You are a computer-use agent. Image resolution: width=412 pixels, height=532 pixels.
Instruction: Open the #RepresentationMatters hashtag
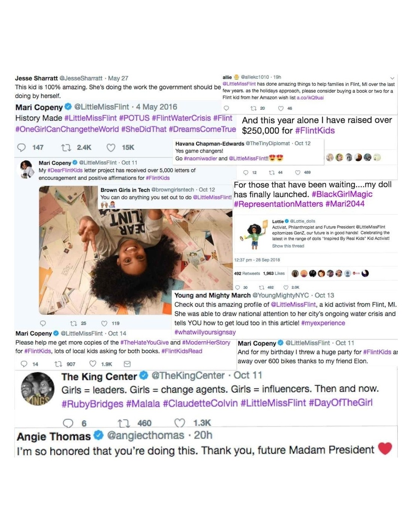pos(278,204)
